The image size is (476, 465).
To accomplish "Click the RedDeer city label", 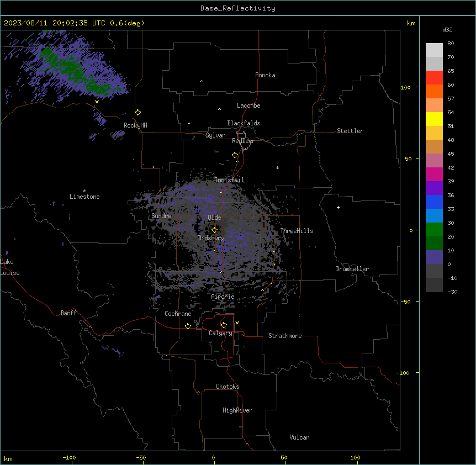I will coord(243,141).
